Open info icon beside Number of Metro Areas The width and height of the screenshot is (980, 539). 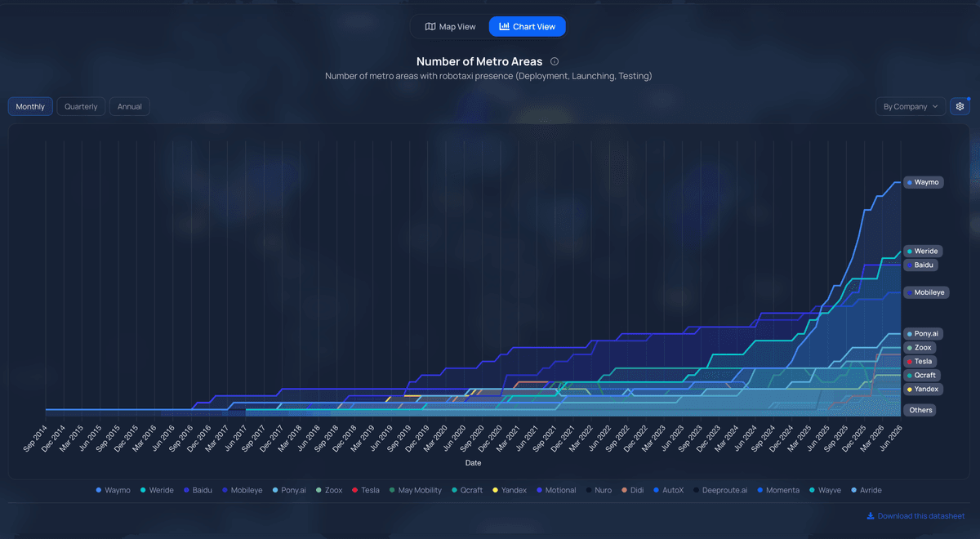tap(555, 61)
